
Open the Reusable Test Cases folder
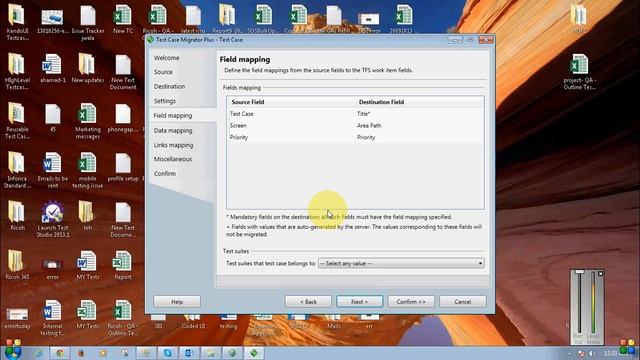(x=17, y=121)
